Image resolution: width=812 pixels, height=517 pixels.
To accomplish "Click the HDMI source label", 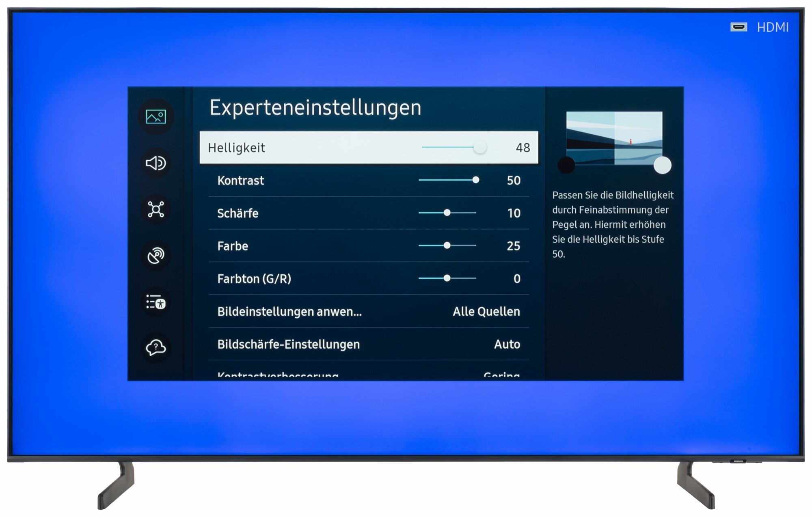I will coord(773,28).
